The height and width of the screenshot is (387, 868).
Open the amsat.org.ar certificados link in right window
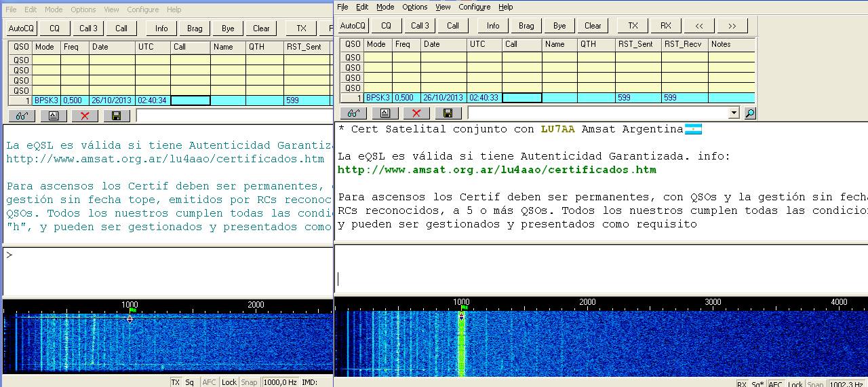coord(497,170)
